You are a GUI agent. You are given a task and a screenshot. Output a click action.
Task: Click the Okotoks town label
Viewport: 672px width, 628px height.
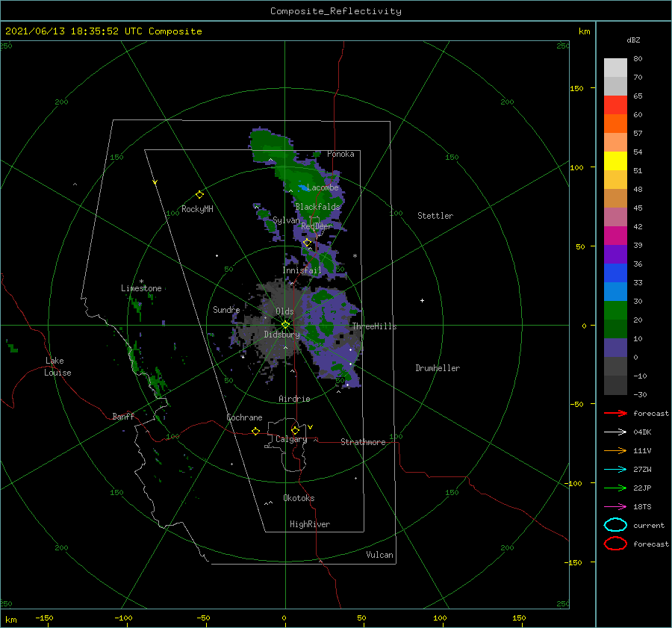pos(299,497)
